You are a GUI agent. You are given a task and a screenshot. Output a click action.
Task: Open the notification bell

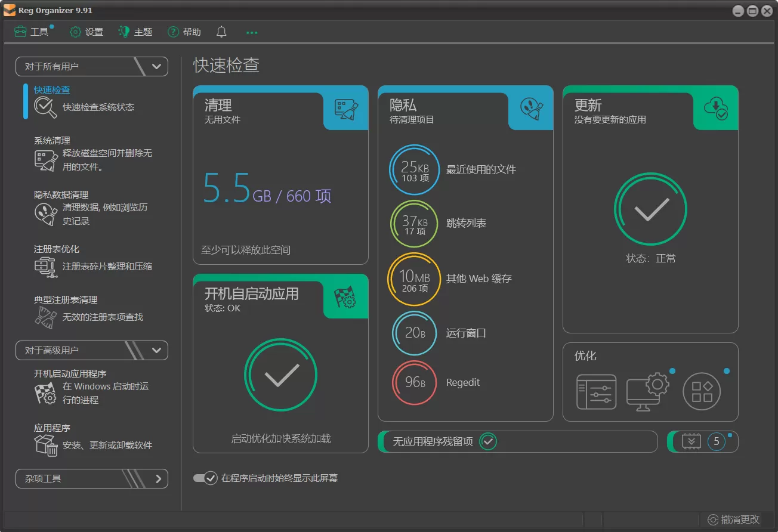click(221, 32)
